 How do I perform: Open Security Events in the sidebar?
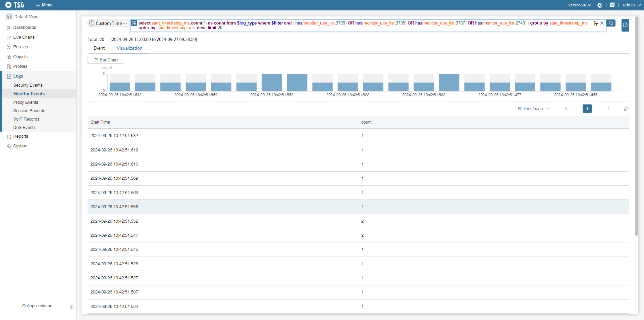click(x=28, y=85)
